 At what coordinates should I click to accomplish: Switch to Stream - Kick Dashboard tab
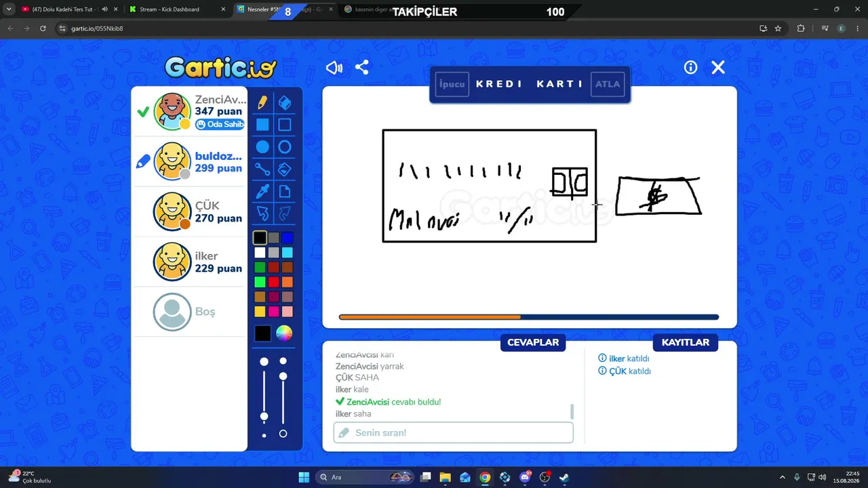coord(178,9)
